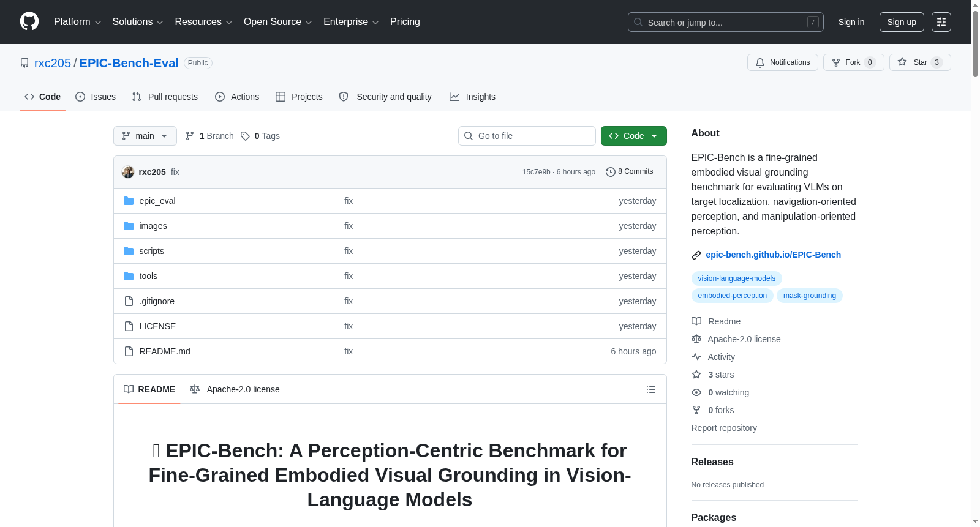Open the Security and quality tab
This screenshot has width=980, height=527.
point(385,97)
